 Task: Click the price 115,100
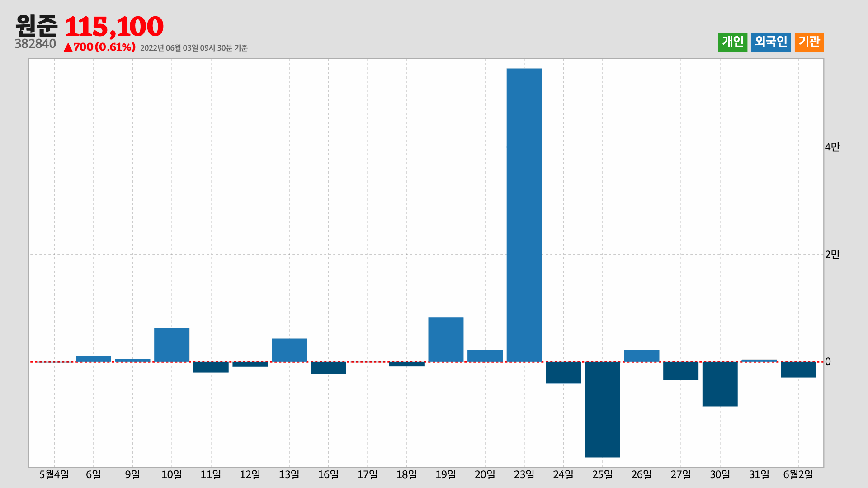pyautogui.click(x=114, y=26)
